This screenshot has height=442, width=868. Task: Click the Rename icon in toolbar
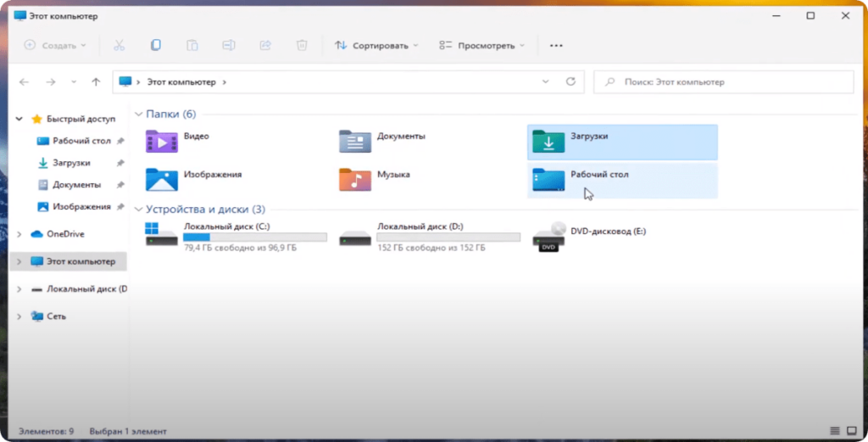(x=229, y=46)
